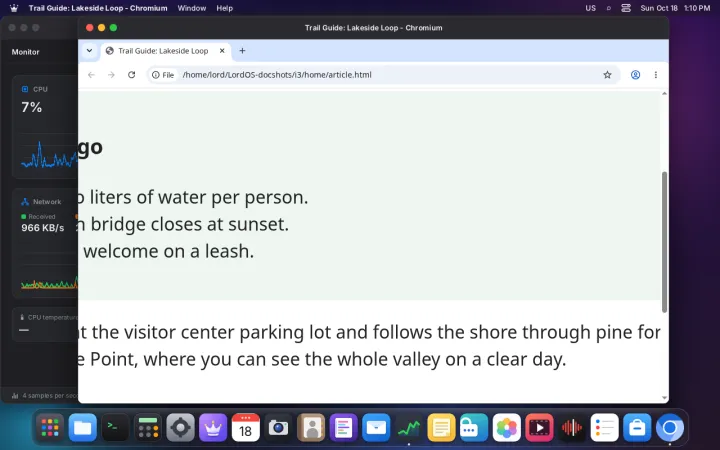This screenshot has width=720, height=450.
Task: Launch the Terminal from the dock
Action: [x=115, y=428]
